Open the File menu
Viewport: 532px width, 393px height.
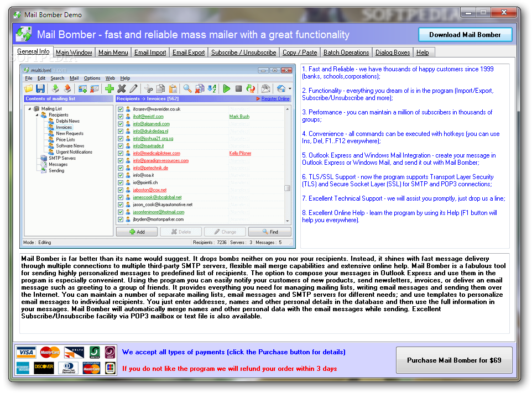(29, 78)
